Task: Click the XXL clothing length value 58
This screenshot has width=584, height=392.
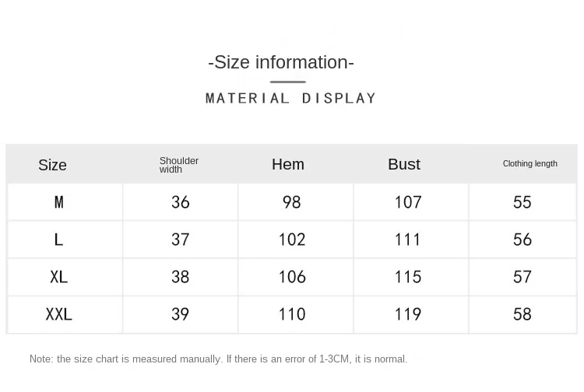Action: [x=522, y=314]
